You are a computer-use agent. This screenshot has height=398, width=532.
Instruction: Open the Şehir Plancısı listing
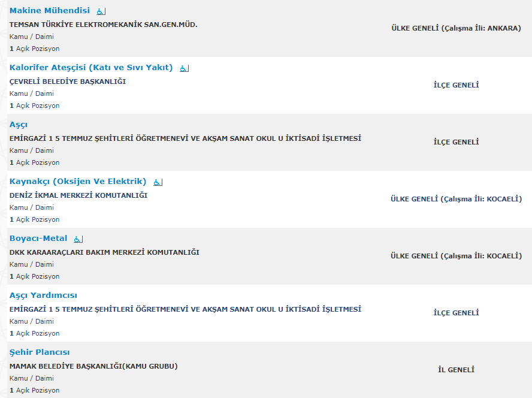point(40,352)
